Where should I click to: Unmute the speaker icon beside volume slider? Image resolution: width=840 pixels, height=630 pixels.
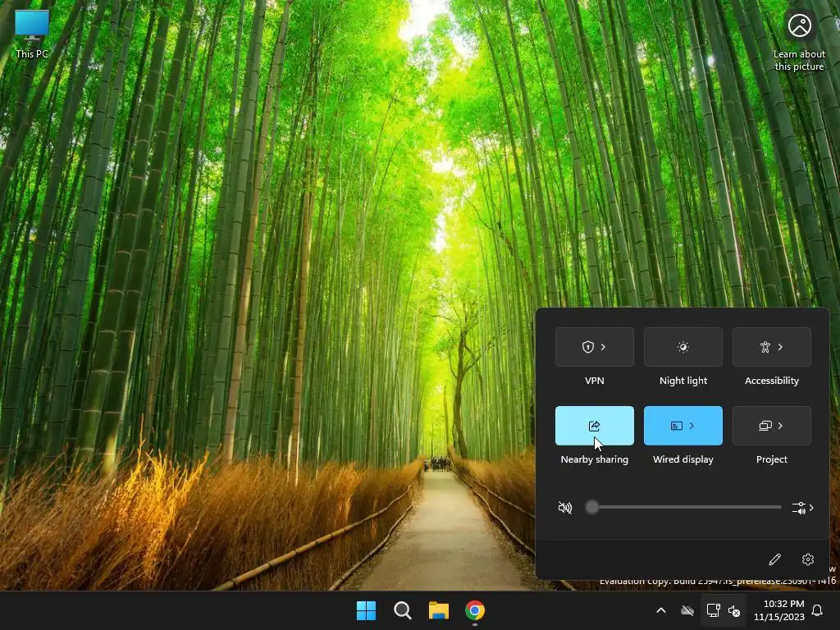[564, 507]
